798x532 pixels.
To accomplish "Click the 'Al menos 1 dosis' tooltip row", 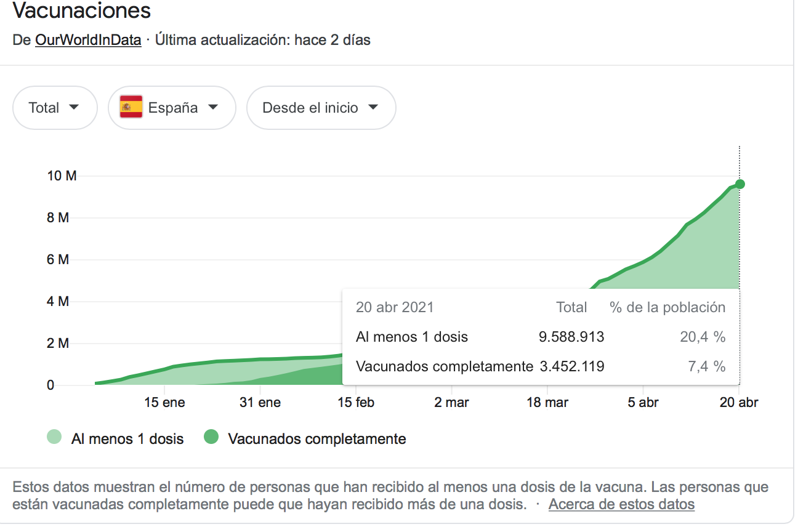I will (541, 337).
